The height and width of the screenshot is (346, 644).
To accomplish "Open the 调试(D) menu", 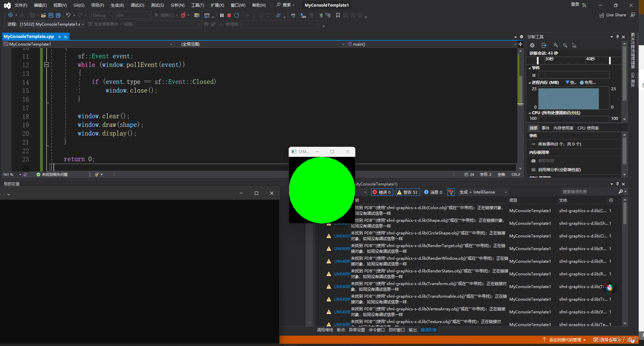I will pos(138,5).
